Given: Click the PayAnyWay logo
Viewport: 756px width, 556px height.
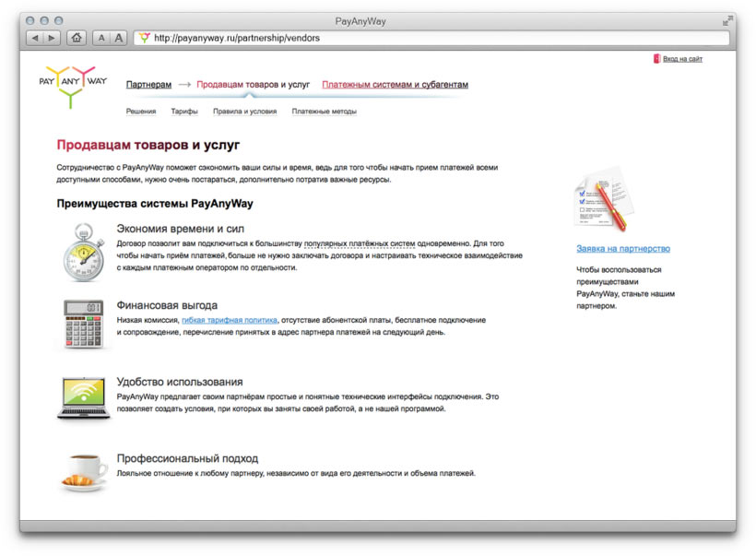Looking at the screenshot, I should tap(73, 84).
